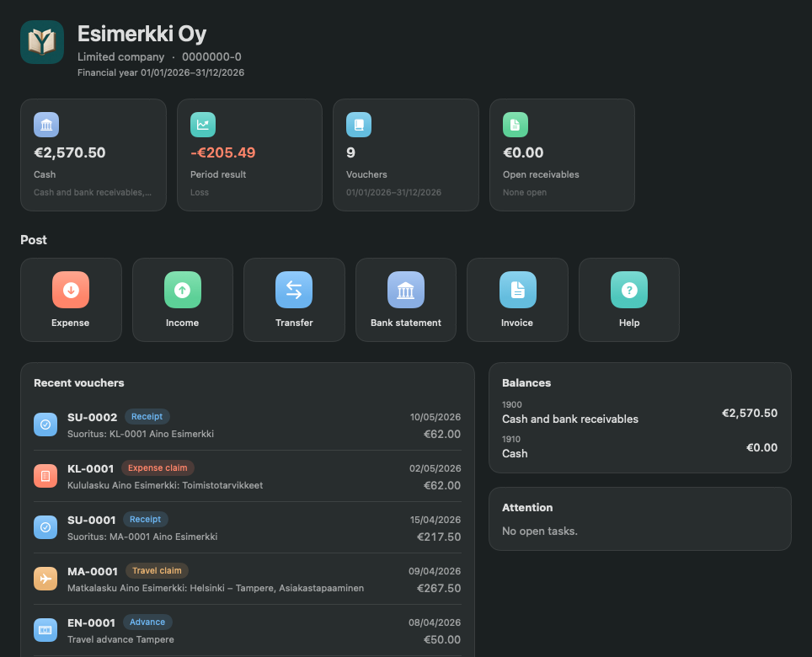Open voucher EN-0001
This screenshot has width=812, height=657.
coord(248,630)
